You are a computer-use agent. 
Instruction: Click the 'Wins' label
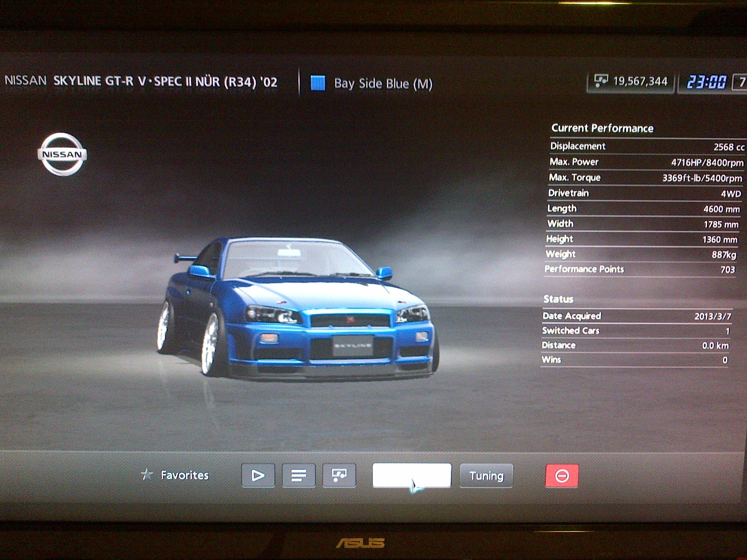point(551,360)
